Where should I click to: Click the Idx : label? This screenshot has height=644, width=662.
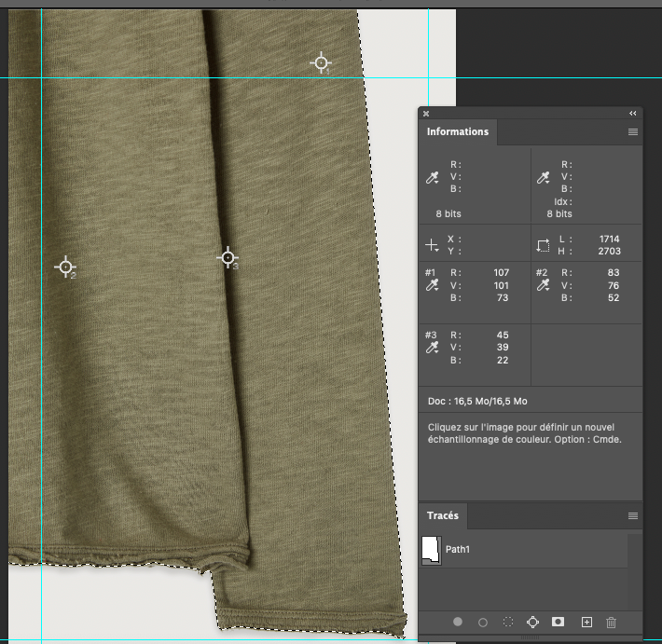pyautogui.click(x=563, y=201)
